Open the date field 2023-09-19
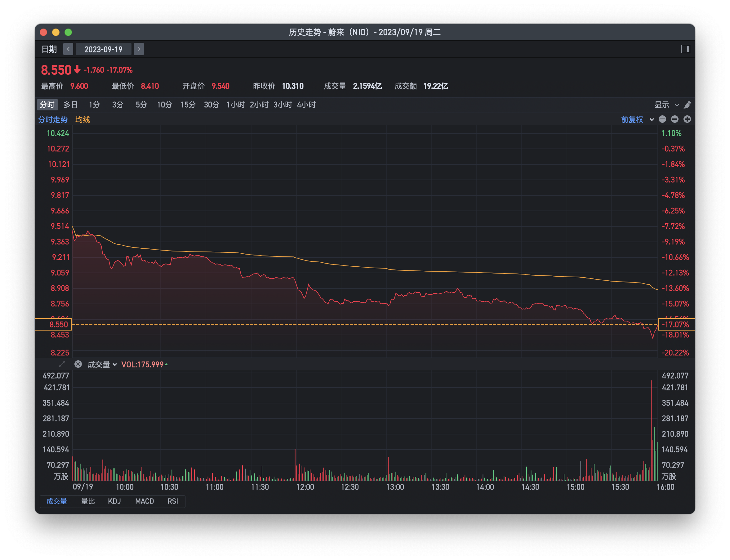The image size is (730, 560). point(103,49)
